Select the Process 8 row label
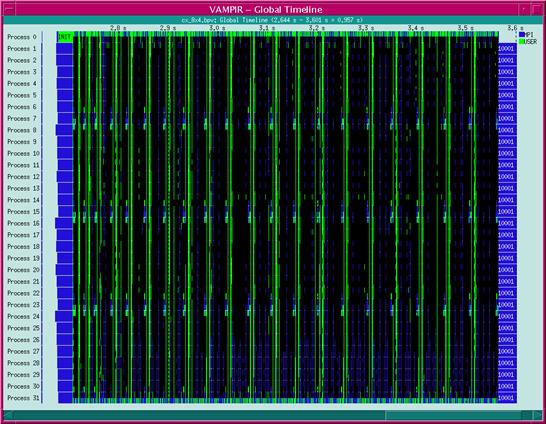Image resolution: width=546 pixels, height=424 pixels. click(x=22, y=130)
